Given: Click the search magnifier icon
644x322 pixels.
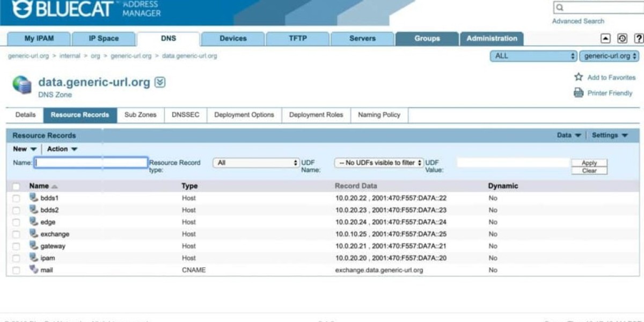Looking at the screenshot, I should (560, 8).
